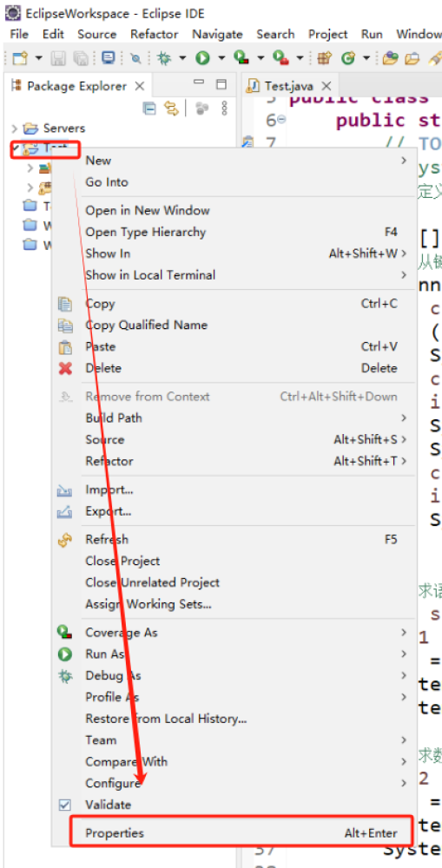Collapse All in Package Explorer toolbar

pos(149,108)
